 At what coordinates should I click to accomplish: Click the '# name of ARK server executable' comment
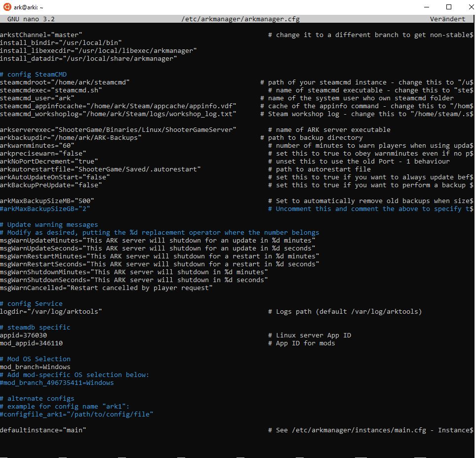329,129
